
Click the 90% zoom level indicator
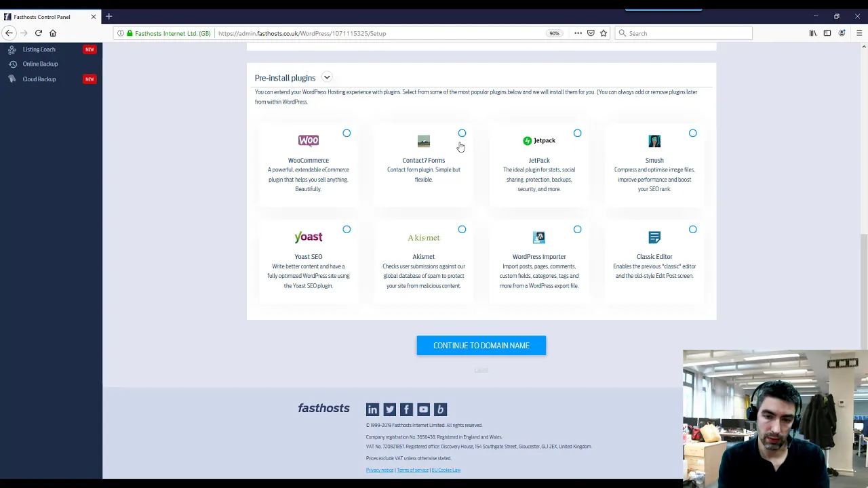click(x=554, y=33)
